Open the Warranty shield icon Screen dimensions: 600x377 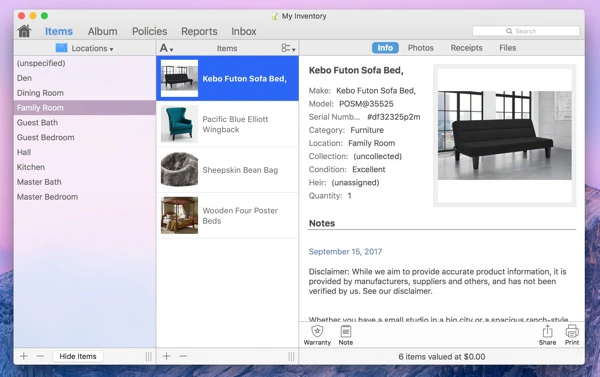point(317,335)
